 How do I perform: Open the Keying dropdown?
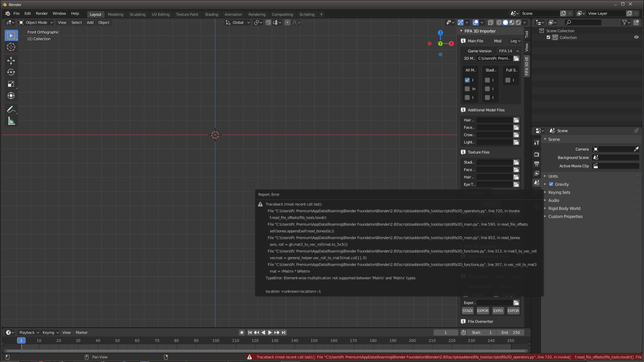(x=50, y=333)
